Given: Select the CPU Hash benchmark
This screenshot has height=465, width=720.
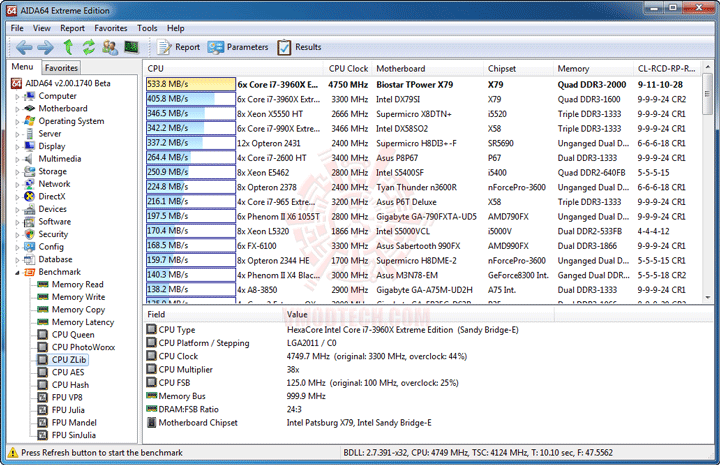Looking at the screenshot, I should click(x=63, y=385).
